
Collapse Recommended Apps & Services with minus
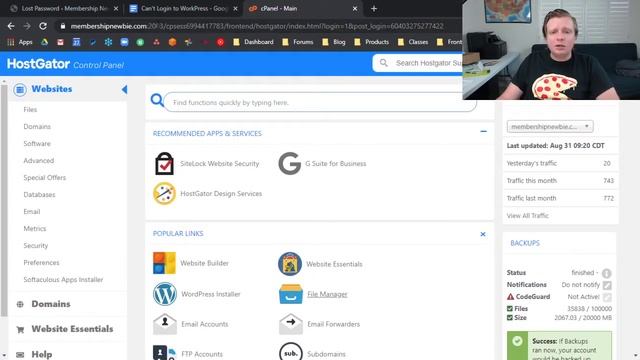pos(483,131)
